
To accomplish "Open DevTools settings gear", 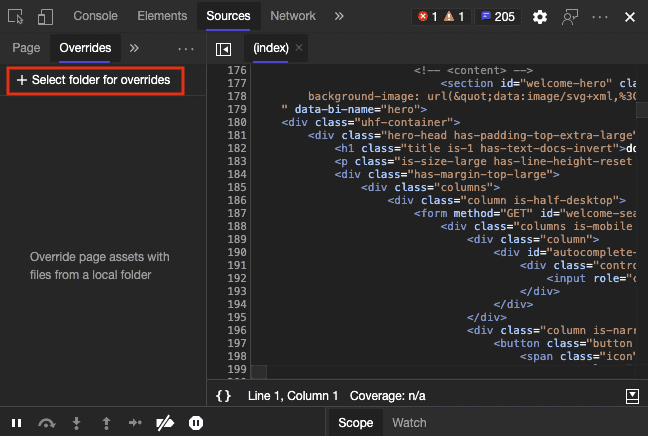I will pos(540,17).
